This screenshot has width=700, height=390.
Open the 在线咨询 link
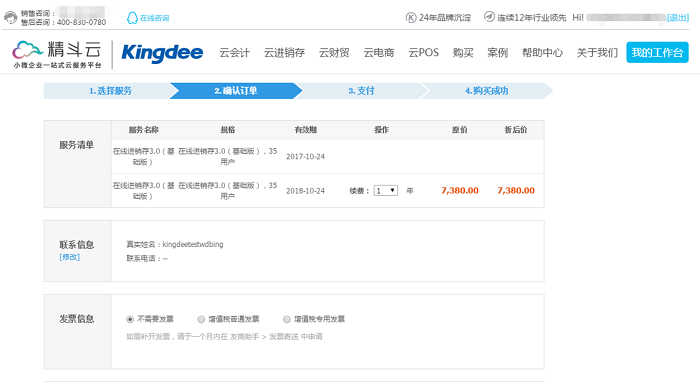pyautogui.click(x=154, y=18)
